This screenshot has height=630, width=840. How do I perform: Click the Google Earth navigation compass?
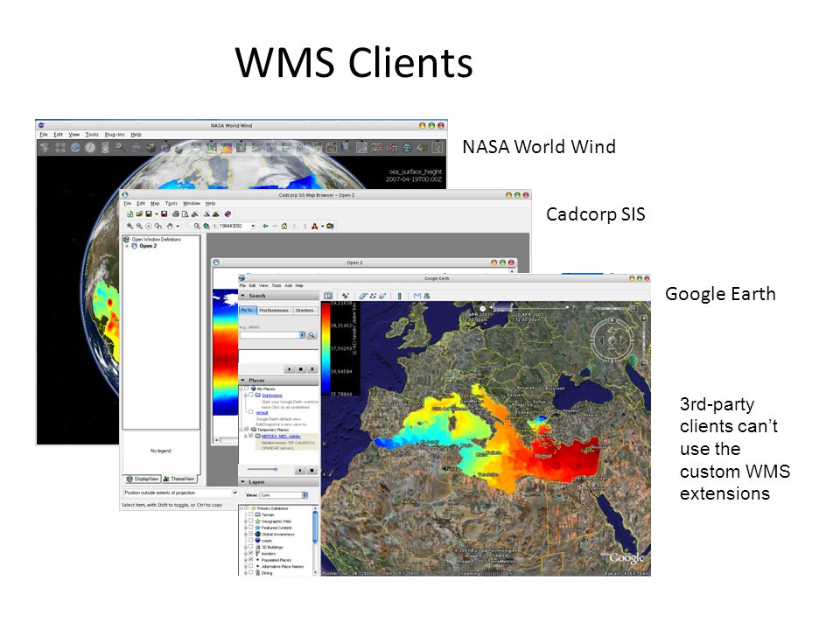(612, 340)
